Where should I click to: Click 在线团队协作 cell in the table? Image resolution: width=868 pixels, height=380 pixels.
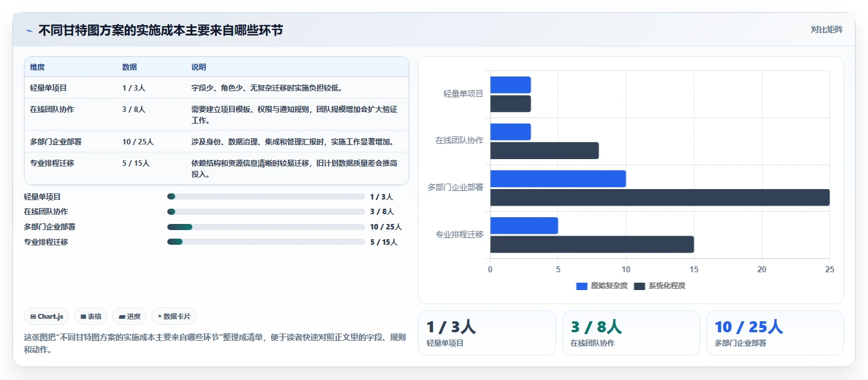52,110
